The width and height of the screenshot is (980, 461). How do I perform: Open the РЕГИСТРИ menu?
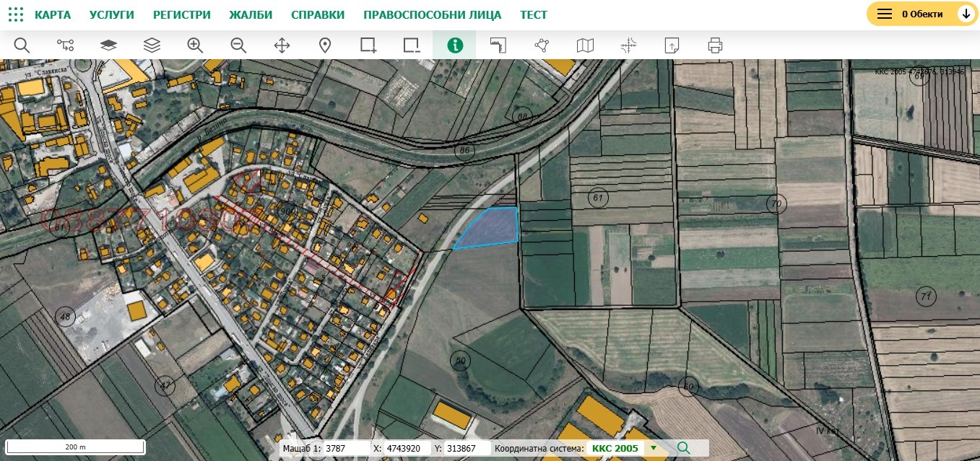(x=182, y=14)
